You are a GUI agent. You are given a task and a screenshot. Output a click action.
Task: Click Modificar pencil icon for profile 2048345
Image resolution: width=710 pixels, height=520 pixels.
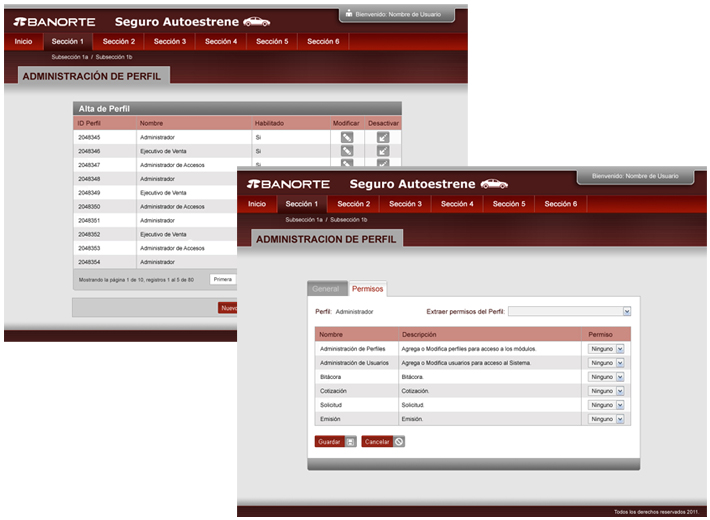pyautogui.click(x=347, y=137)
